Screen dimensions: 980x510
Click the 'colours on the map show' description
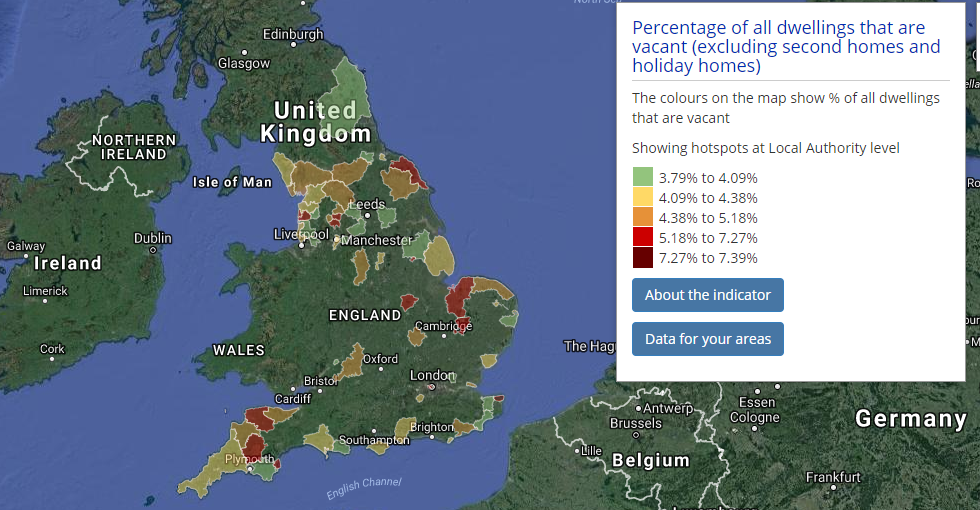tap(786, 108)
